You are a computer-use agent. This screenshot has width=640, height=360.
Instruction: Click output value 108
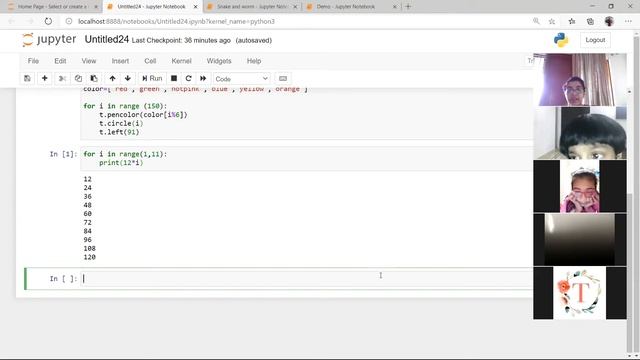(x=89, y=249)
